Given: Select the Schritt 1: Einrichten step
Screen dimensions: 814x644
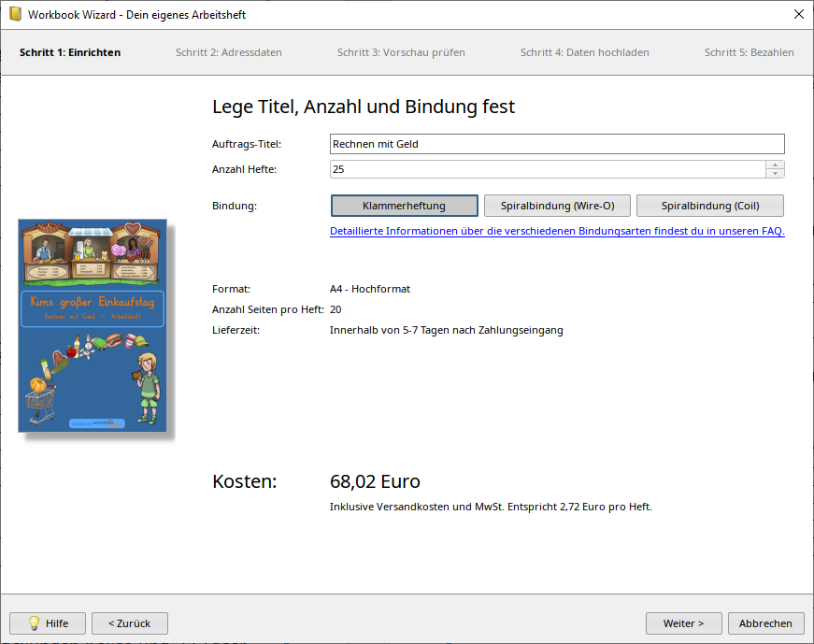Looking at the screenshot, I should (69, 52).
